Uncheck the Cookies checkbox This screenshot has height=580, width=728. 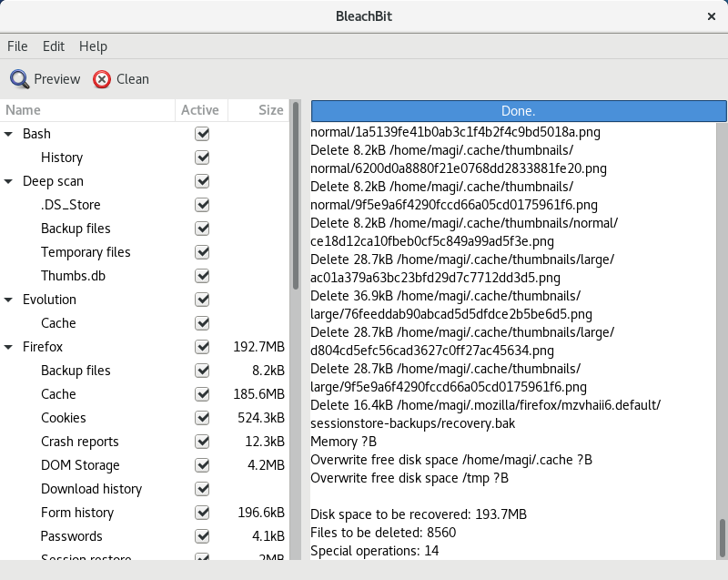click(x=202, y=419)
